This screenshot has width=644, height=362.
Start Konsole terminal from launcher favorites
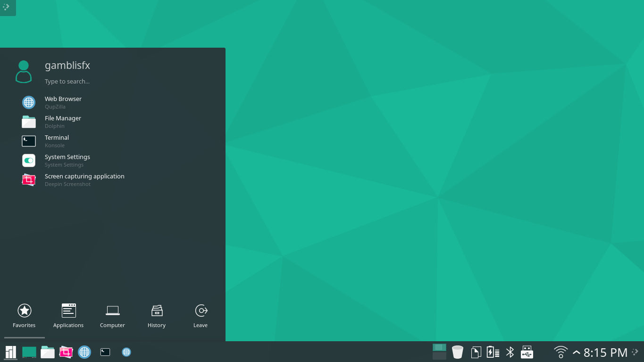click(x=57, y=141)
